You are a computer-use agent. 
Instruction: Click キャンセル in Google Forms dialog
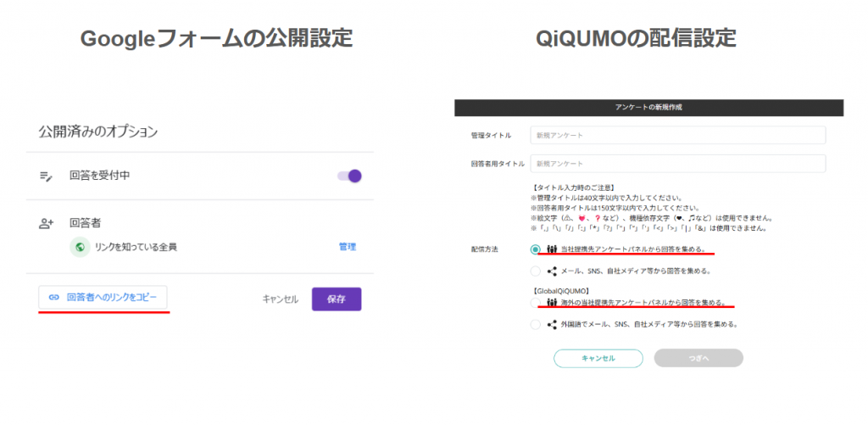280,299
